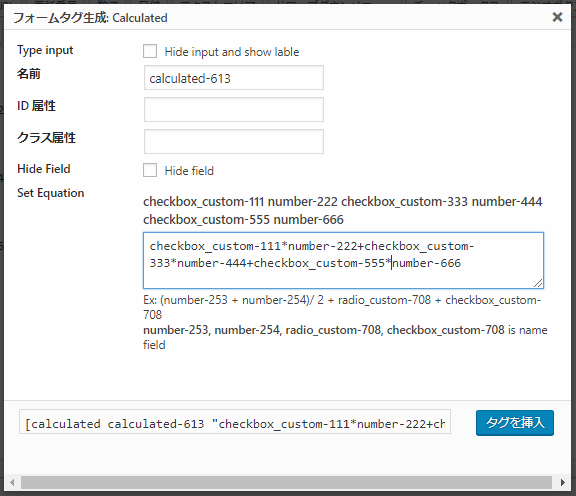Grab the equation textarea resize handle
Image resolution: width=576 pixels, height=496 pixels.
point(538,283)
